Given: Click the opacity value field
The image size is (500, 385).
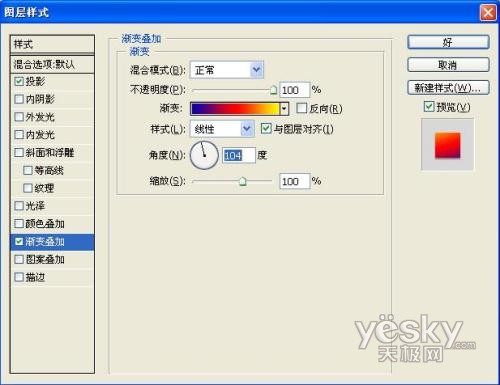Looking at the screenshot, I should pos(295,90).
